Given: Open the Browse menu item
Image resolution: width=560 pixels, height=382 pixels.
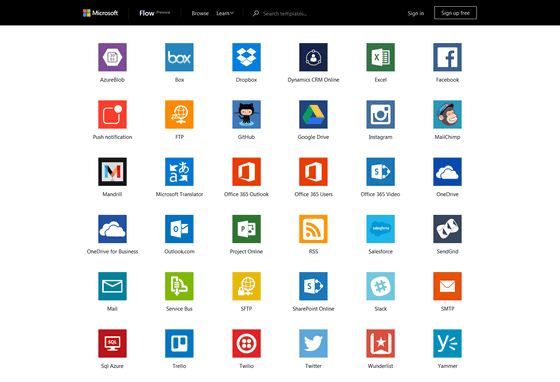Looking at the screenshot, I should (x=200, y=13).
